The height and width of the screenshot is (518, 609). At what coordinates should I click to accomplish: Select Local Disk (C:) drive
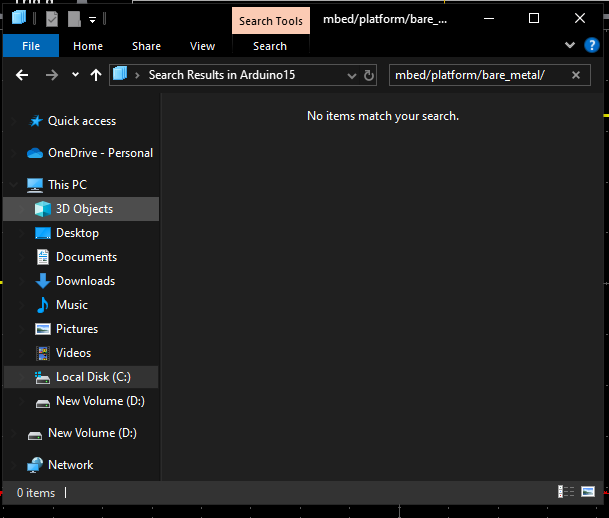coord(81,377)
